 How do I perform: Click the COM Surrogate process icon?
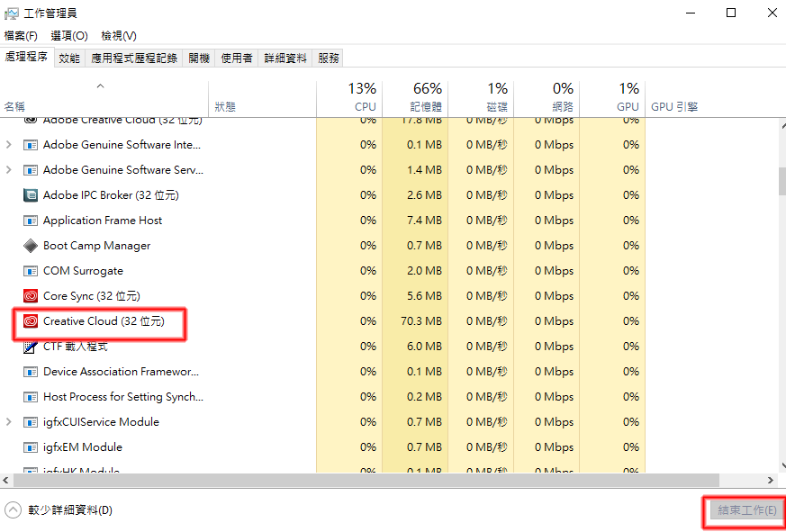(x=32, y=271)
